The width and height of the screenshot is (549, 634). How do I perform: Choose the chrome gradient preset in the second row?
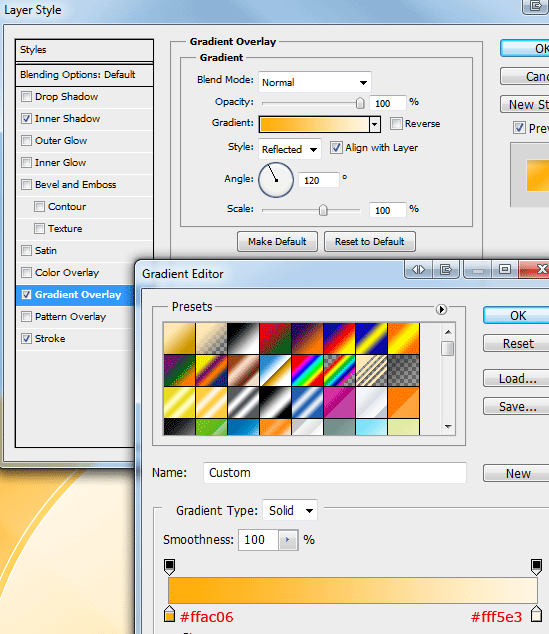point(275,370)
